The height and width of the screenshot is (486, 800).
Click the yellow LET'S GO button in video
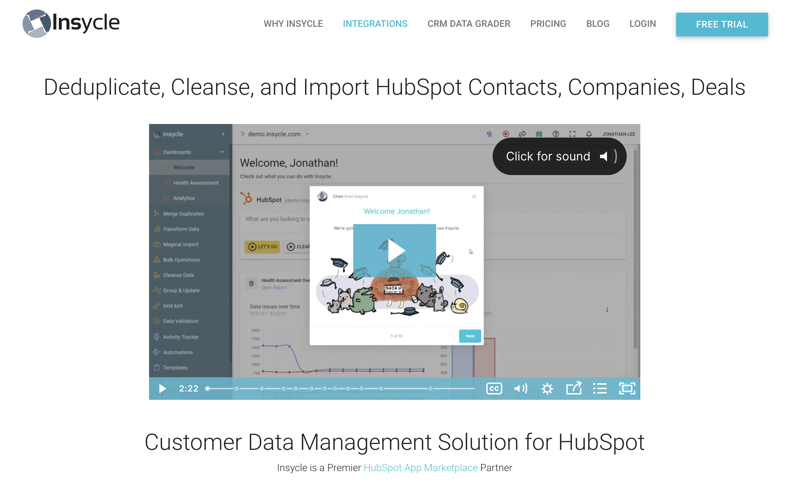point(262,247)
